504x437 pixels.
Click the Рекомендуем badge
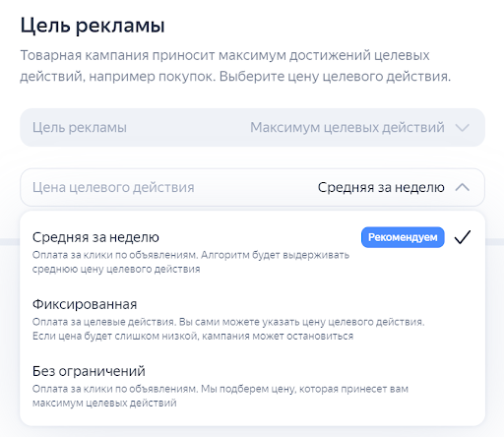click(x=403, y=237)
